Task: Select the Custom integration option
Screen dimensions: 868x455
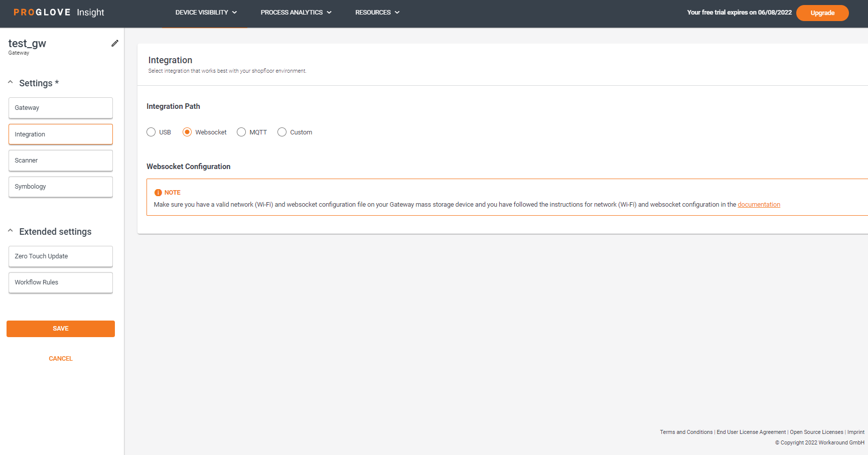Action: click(282, 132)
